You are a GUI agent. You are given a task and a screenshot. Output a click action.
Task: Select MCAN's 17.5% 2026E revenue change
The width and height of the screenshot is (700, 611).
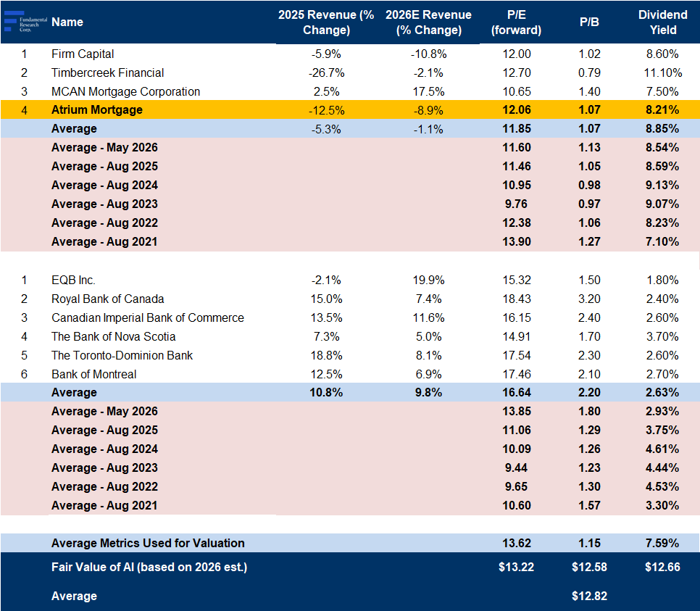pos(428,91)
